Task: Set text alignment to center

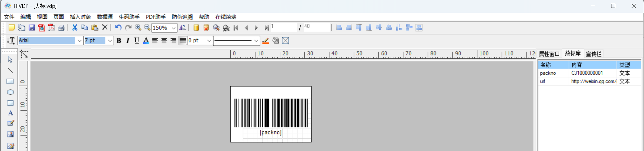Action: (164, 41)
